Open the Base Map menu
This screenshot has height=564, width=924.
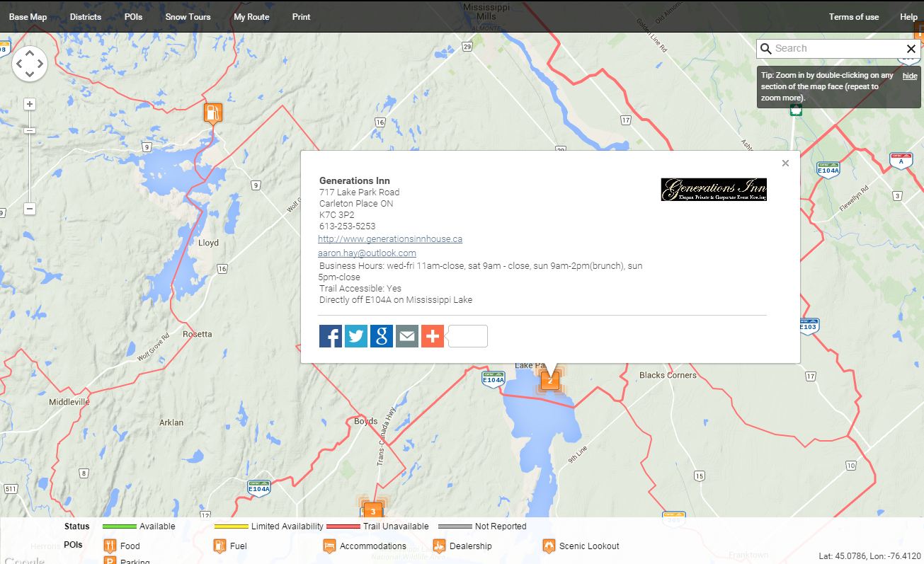click(28, 17)
